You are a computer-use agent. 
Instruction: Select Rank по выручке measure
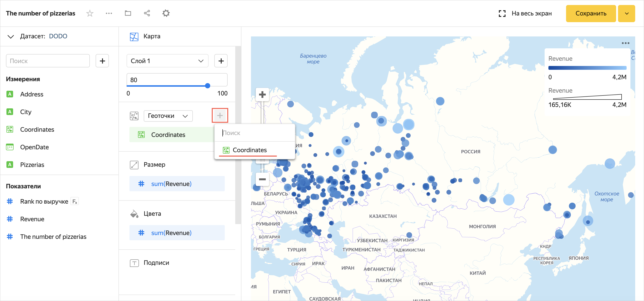click(x=44, y=202)
